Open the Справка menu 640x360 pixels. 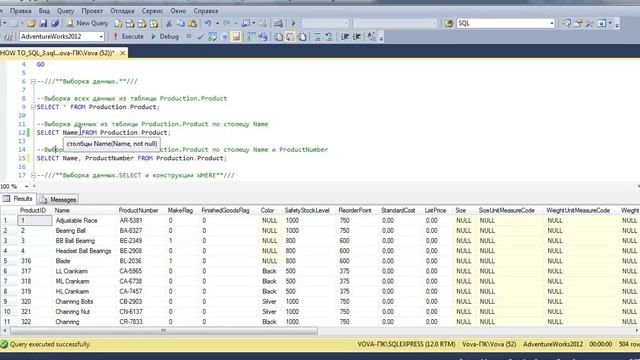click(205, 11)
